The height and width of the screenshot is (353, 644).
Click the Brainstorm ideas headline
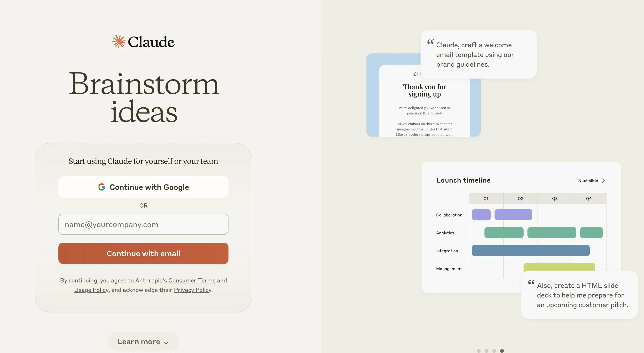tap(144, 97)
